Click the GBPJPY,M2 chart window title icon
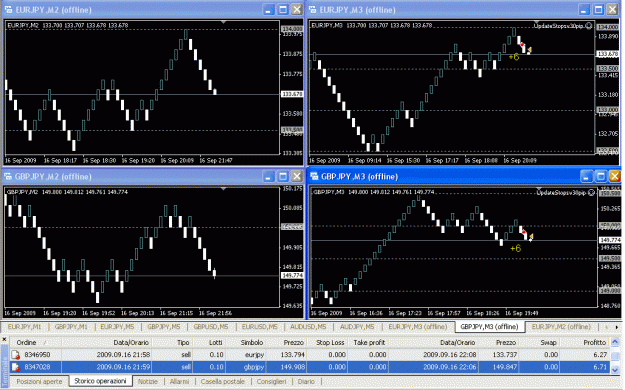Image resolution: width=625 pixels, height=390 pixels. click(8, 176)
